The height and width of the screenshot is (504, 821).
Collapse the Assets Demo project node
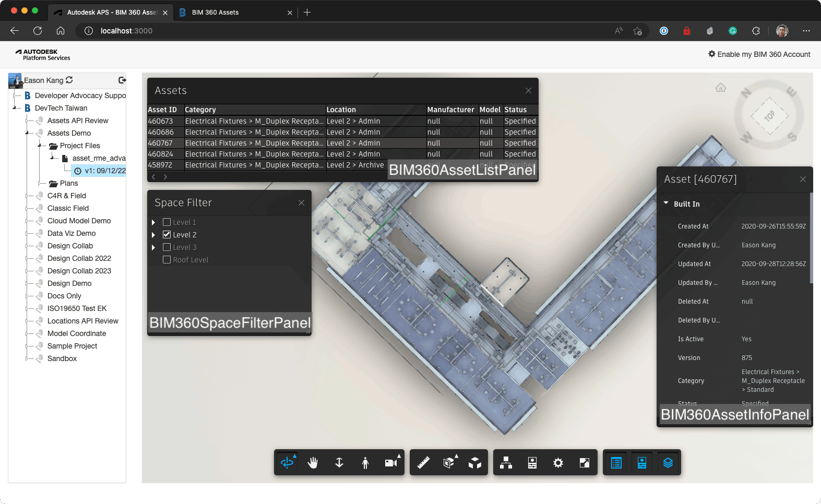click(27, 133)
